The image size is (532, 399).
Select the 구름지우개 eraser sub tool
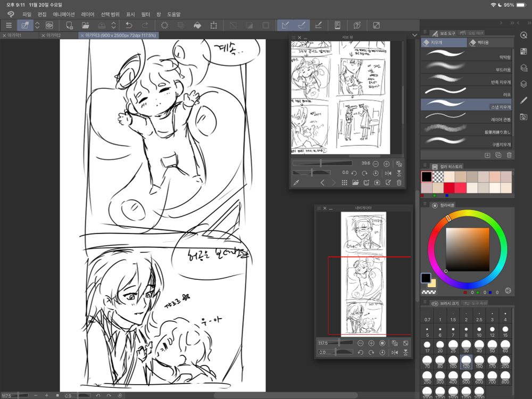(466, 141)
